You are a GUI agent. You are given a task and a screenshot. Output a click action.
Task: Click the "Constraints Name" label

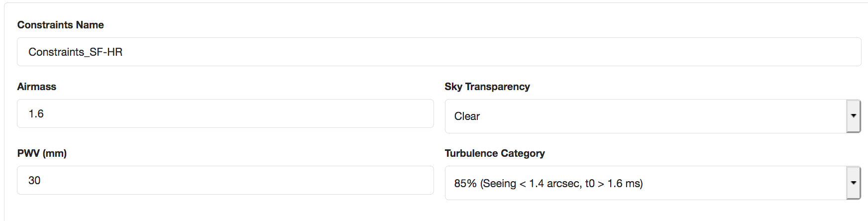(x=60, y=25)
